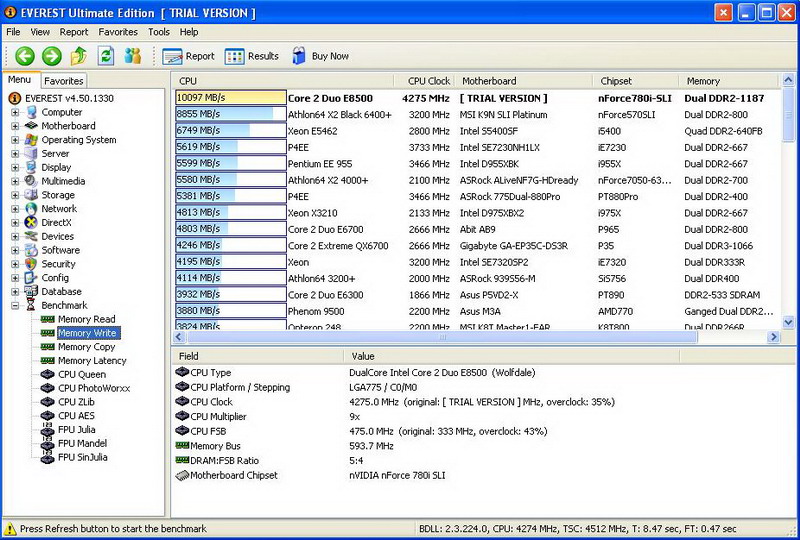
Task: Open the Tools menu
Action: (x=159, y=32)
